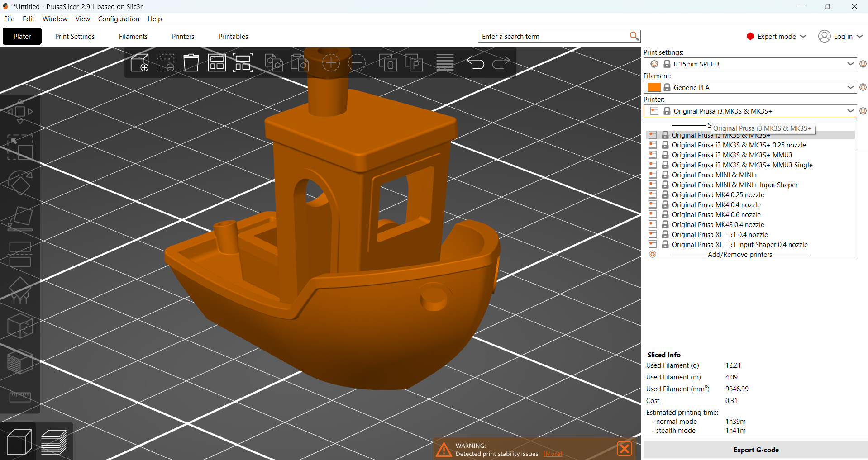
Task: Switch to 3D editor view cube
Action: (x=19, y=442)
